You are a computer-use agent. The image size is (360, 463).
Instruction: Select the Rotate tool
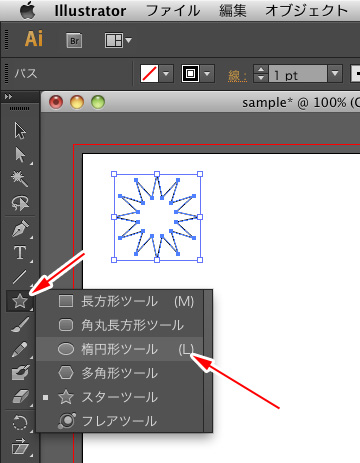pos(20,423)
